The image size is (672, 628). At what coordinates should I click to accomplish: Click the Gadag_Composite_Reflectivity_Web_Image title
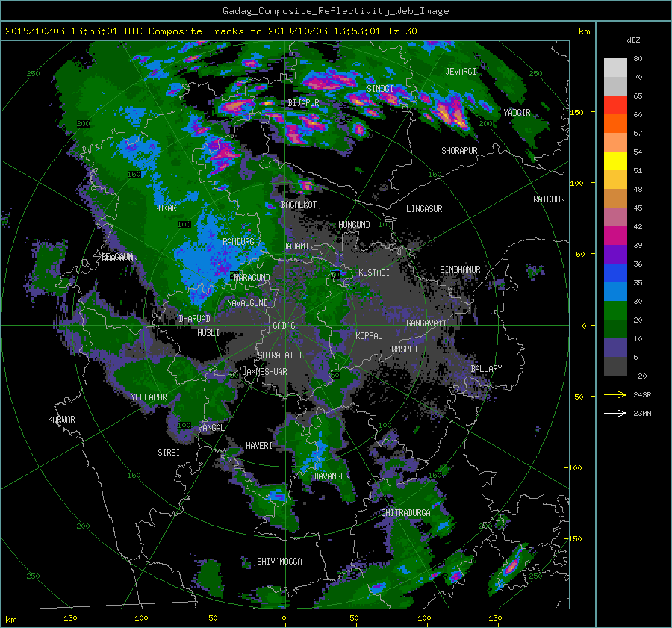pyautogui.click(x=335, y=11)
